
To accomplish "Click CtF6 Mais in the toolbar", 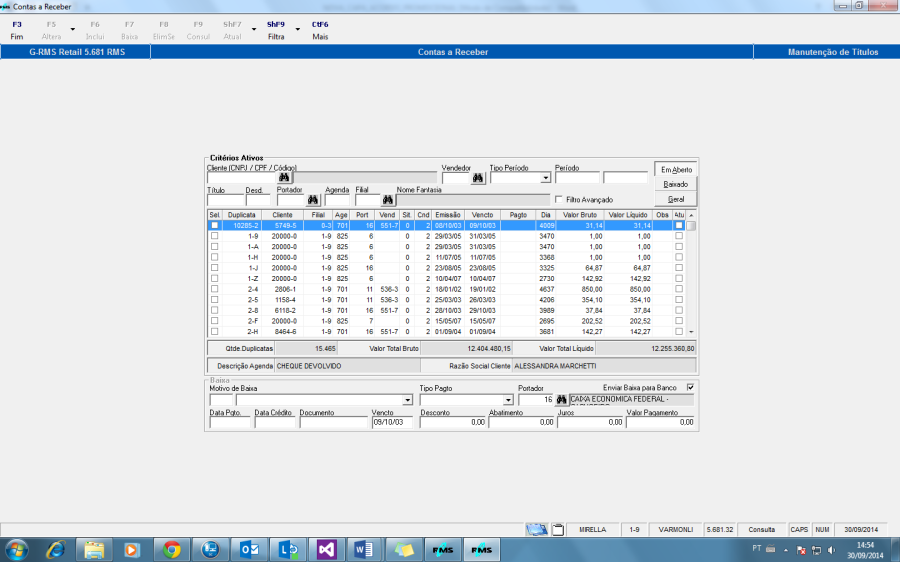I will 320,30.
